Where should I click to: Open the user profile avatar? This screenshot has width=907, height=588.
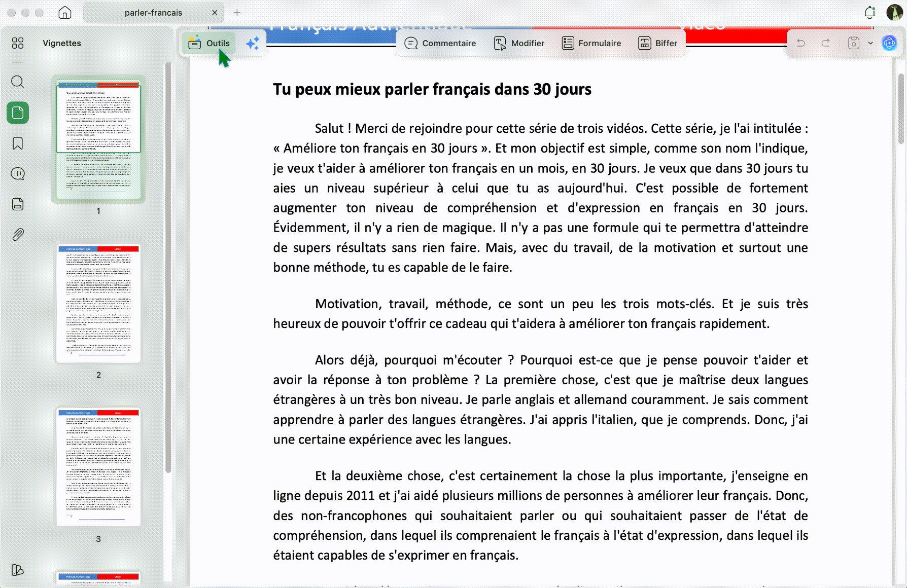(894, 12)
